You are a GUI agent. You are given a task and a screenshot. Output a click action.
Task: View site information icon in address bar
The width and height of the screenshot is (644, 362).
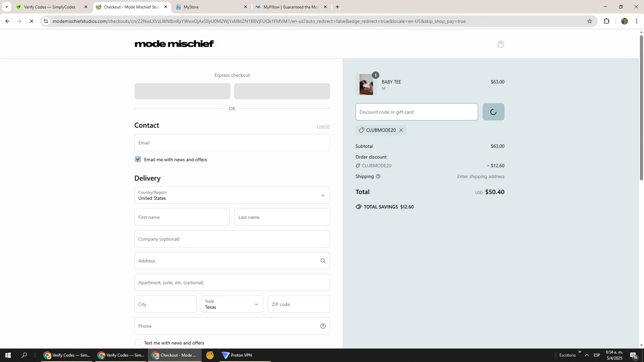46,21
